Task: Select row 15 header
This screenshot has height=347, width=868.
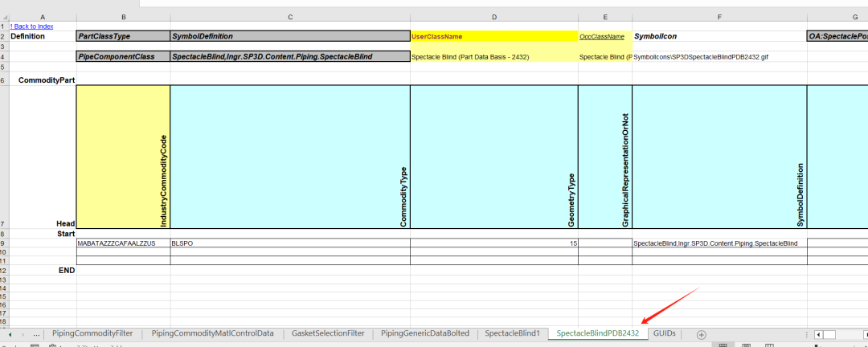Action: click(5, 296)
